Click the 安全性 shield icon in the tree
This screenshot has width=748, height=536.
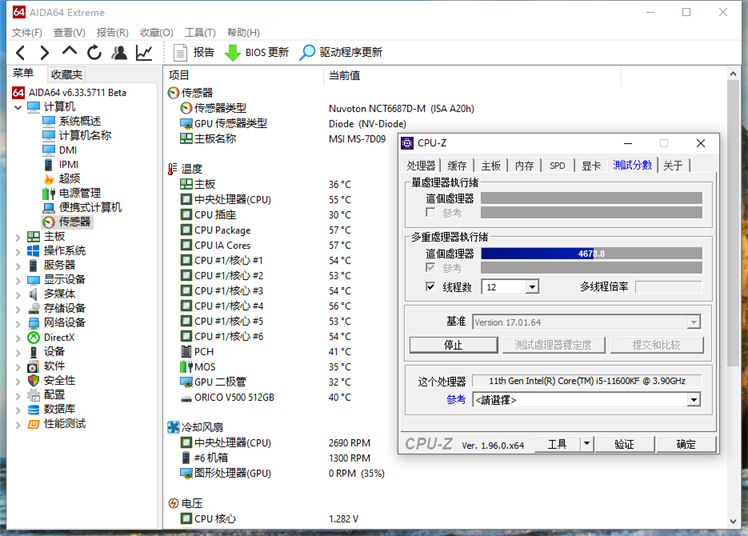[33, 381]
